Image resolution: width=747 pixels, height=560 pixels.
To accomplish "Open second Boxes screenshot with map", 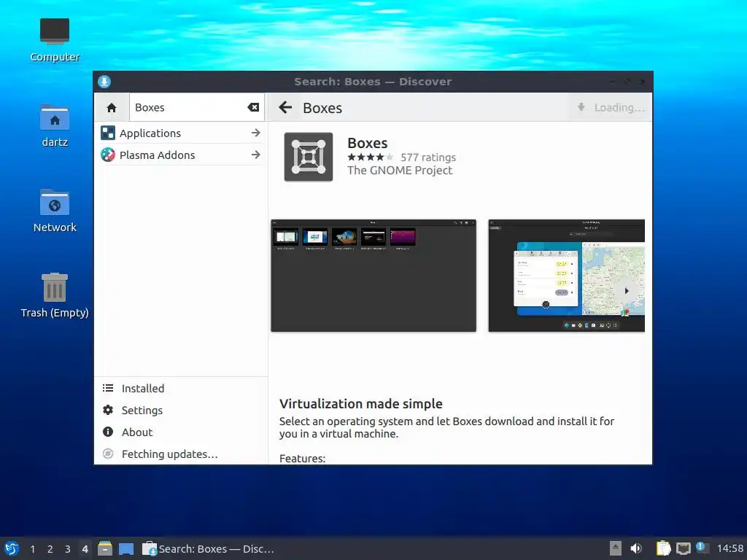I will pyautogui.click(x=566, y=276).
